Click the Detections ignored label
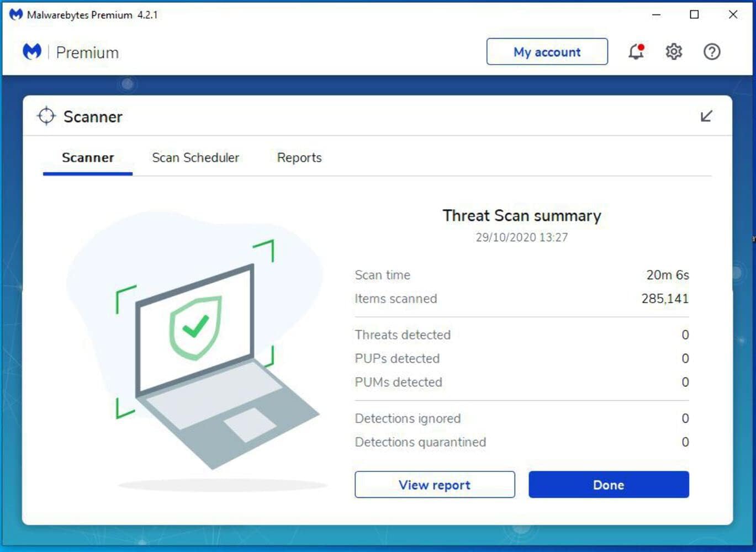This screenshot has width=756, height=552. pyautogui.click(x=408, y=418)
